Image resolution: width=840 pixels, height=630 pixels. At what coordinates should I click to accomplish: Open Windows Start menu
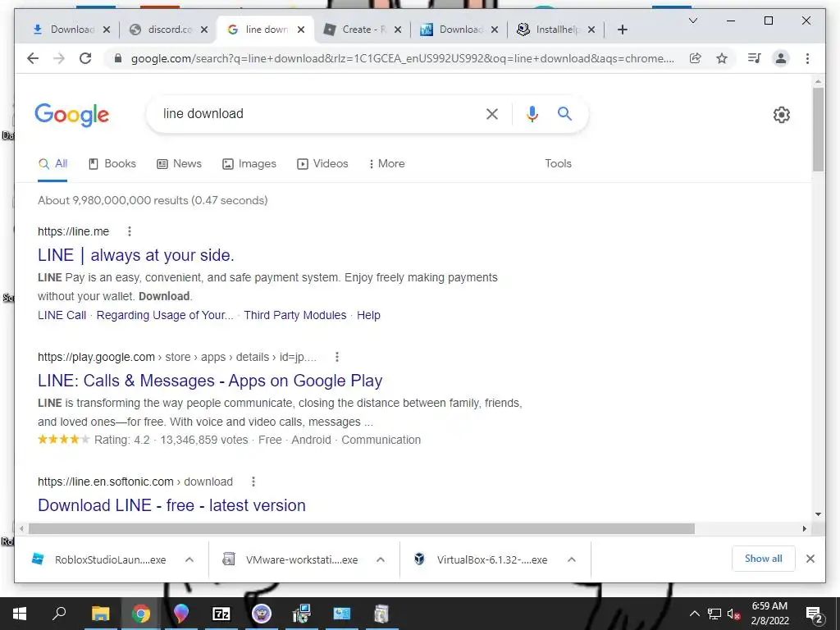click(x=20, y=614)
